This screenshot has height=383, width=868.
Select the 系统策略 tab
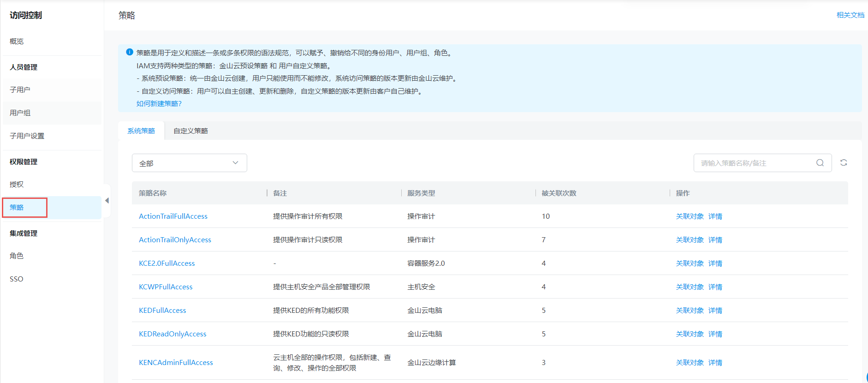(141, 131)
